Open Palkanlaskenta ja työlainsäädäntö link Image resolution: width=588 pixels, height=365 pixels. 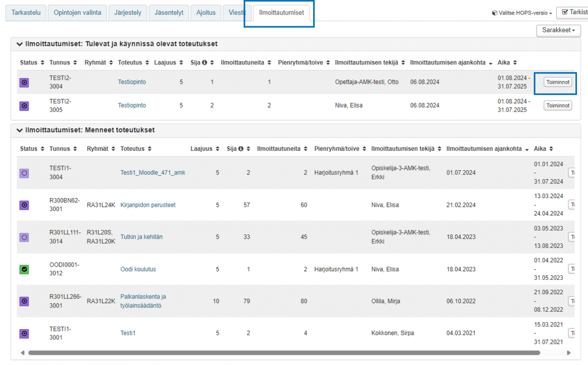tap(143, 302)
